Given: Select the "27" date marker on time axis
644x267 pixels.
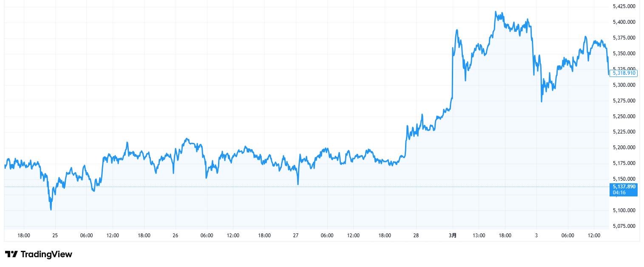Looking at the screenshot, I should tap(296, 236).
